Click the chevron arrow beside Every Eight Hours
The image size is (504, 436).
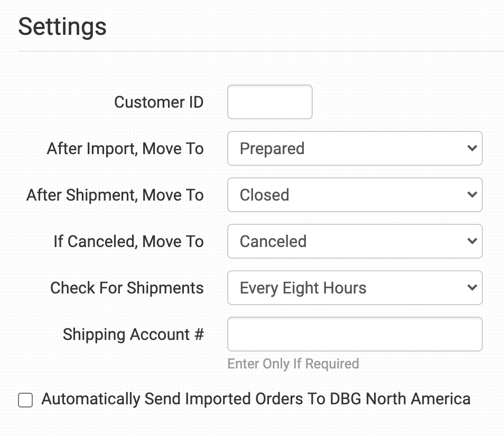(472, 288)
